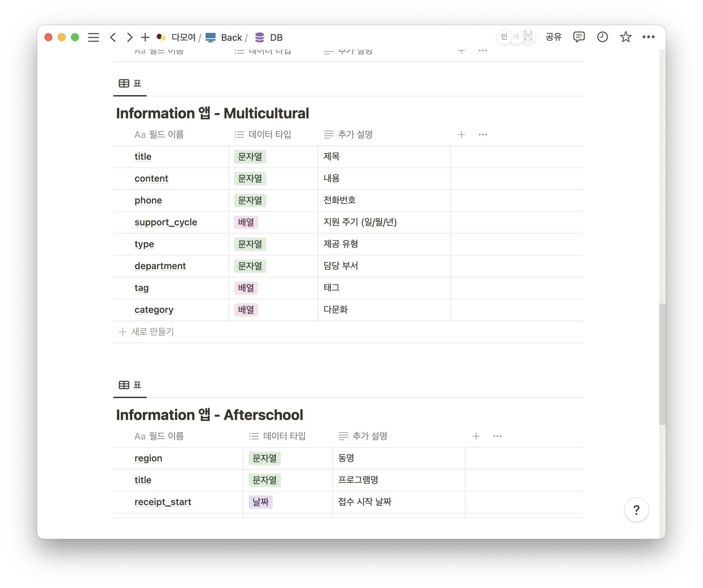Click the 전화번호 description cell
Screen dimensions: 703x588
(x=384, y=201)
